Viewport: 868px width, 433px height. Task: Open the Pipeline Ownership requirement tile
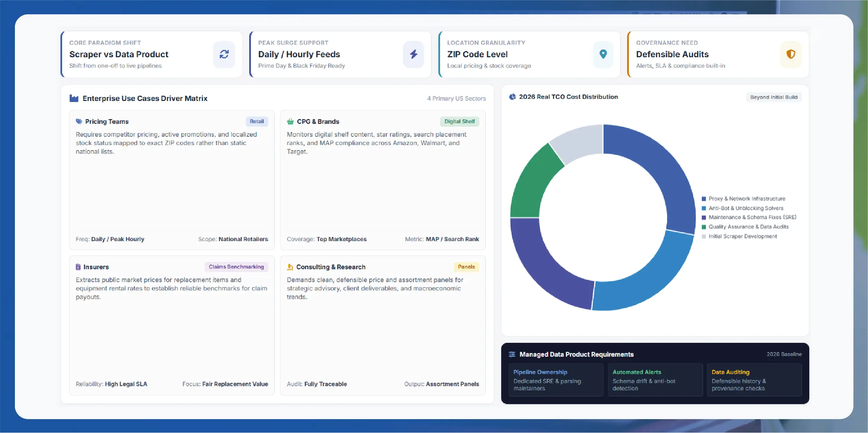(x=556, y=380)
